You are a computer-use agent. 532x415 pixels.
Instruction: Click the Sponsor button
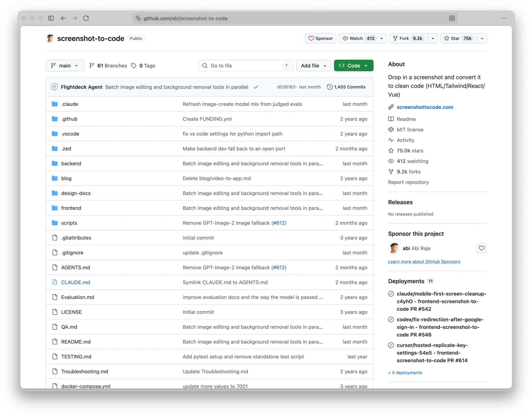tap(321, 38)
